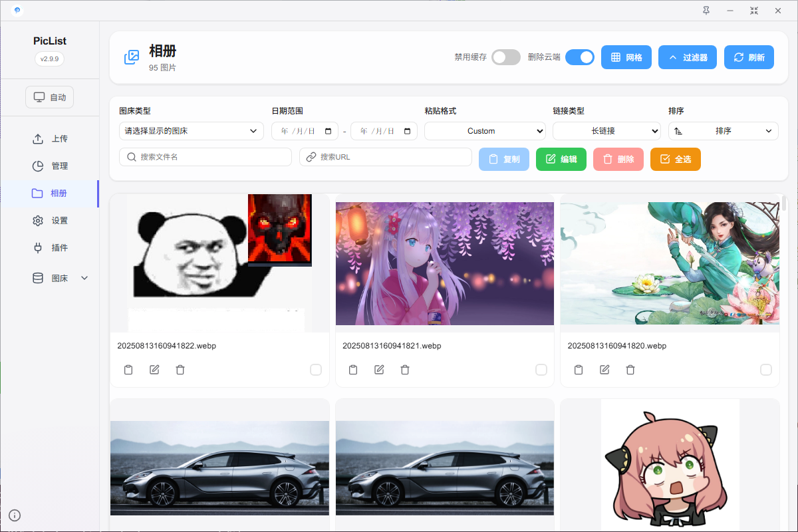Expand the 图床 sidebar section
The image size is (798, 532).
click(60, 278)
